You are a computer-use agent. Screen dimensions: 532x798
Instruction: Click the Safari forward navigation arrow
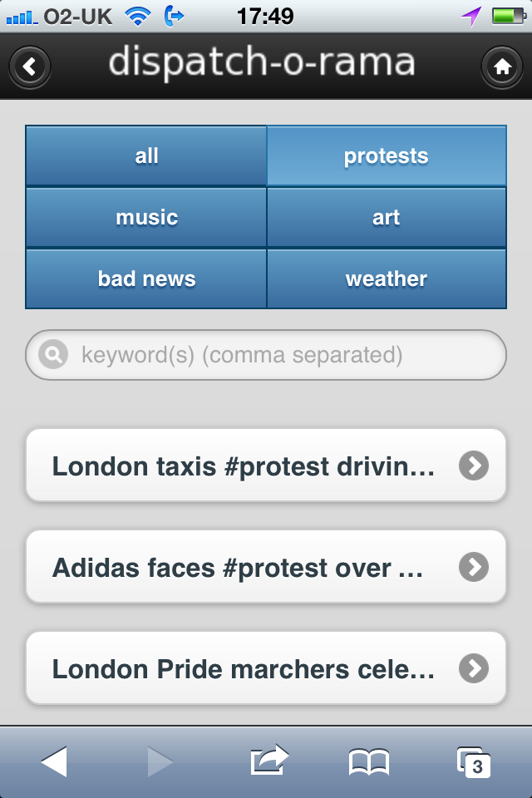pyautogui.click(x=160, y=761)
